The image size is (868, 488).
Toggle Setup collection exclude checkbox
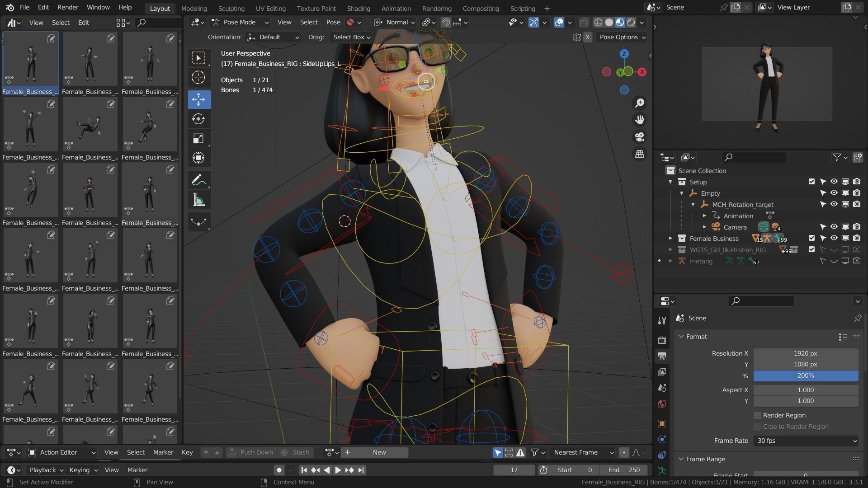tap(811, 182)
